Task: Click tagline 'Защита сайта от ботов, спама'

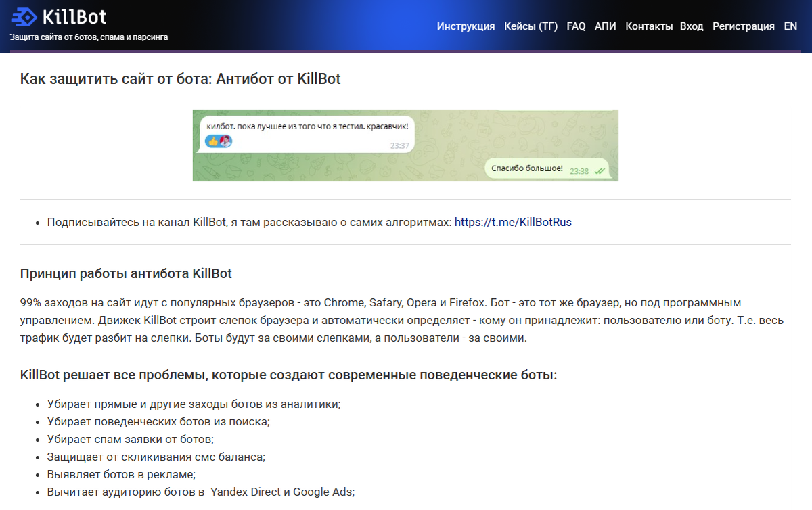Action: [x=89, y=37]
